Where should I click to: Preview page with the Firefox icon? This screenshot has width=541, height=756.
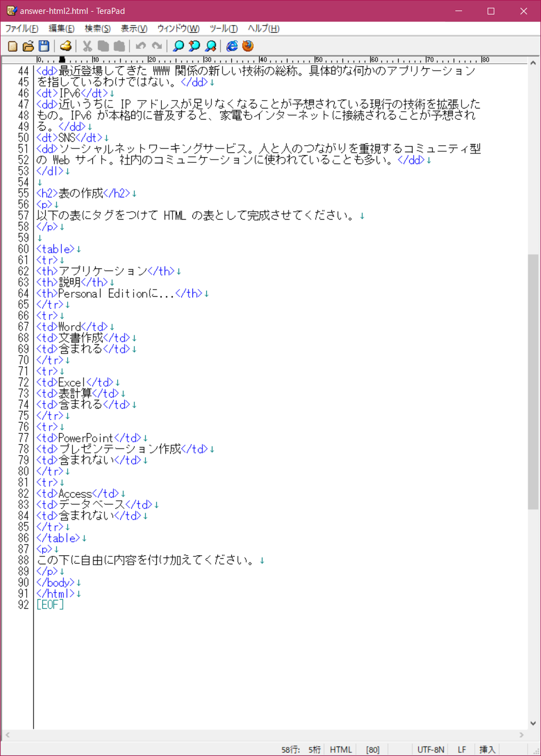pyautogui.click(x=248, y=46)
